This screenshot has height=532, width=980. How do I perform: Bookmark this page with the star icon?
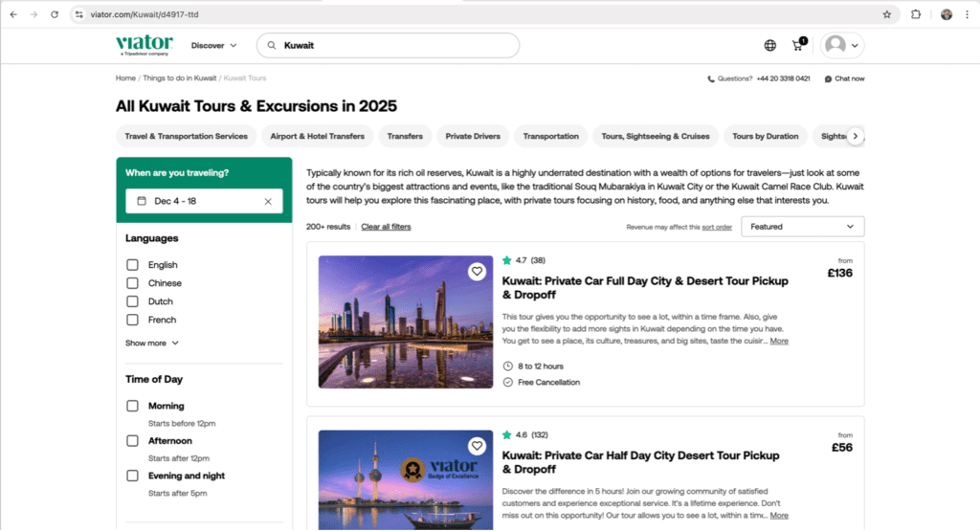(x=887, y=14)
